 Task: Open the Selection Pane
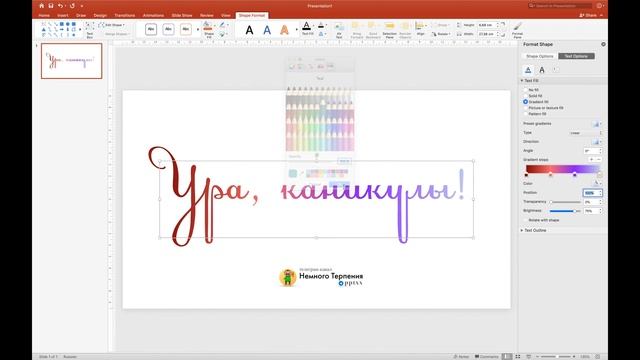[x=389, y=30]
